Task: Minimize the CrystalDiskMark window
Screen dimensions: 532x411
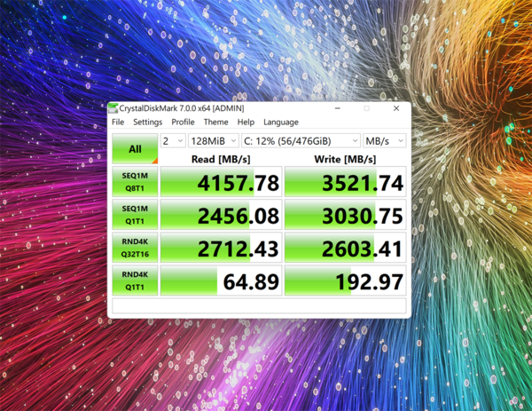Action: [338, 108]
